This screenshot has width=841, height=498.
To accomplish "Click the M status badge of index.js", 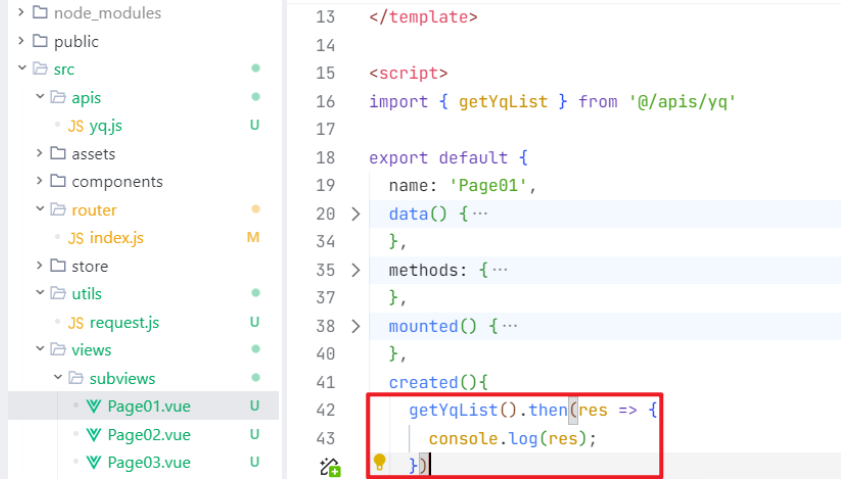I will (253, 237).
